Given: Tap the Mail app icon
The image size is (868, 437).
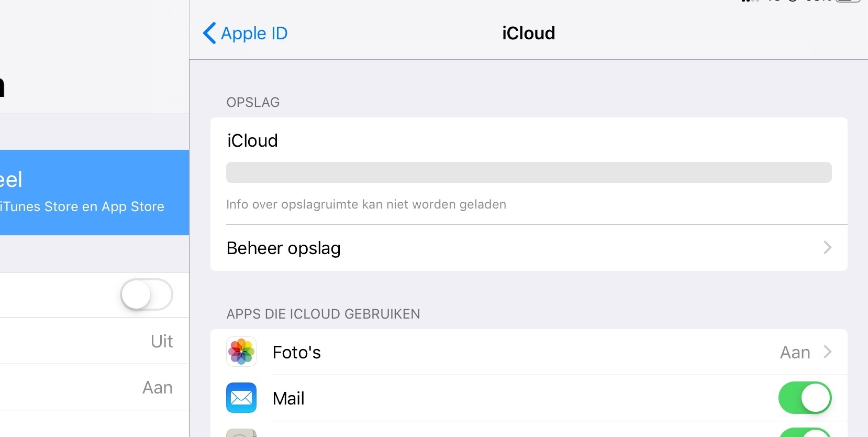Looking at the screenshot, I should [241, 398].
